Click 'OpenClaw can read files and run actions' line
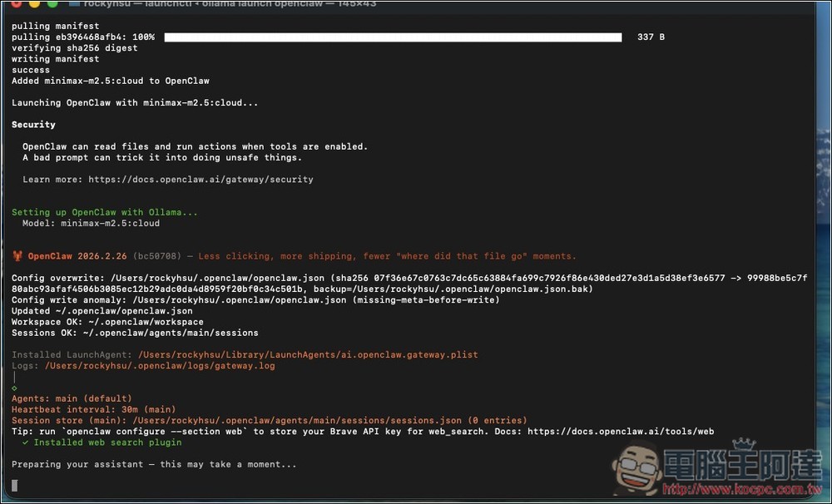The image size is (832, 504). click(195, 146)
